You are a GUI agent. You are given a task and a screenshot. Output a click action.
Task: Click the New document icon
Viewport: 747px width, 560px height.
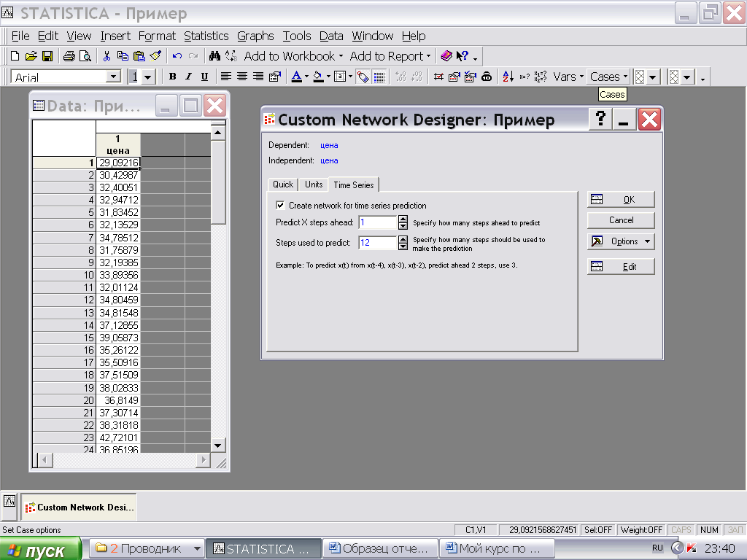coord(15,56)
